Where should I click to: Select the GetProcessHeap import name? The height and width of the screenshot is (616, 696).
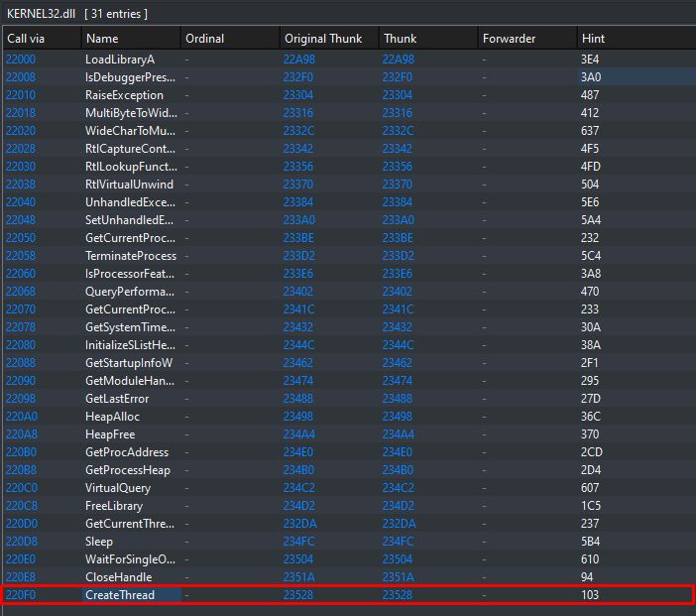(128, 470)
